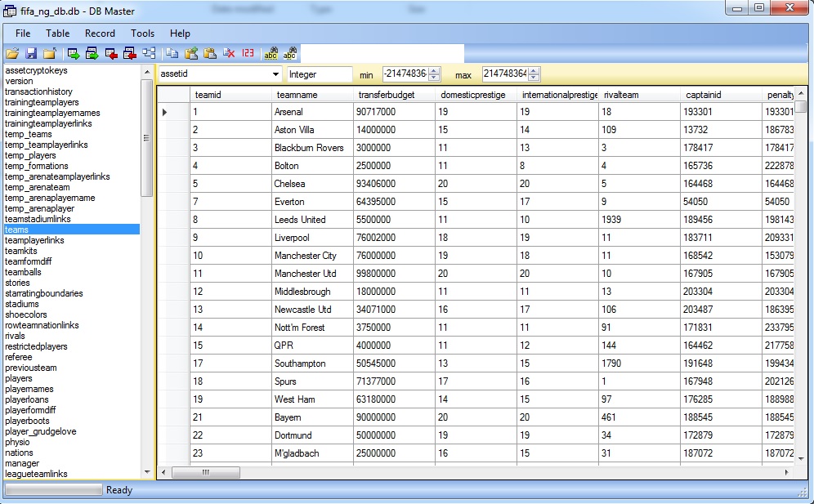Open the Tools menu
The image size is (814, 504).
pyautogui.click(x=143, y=33)
